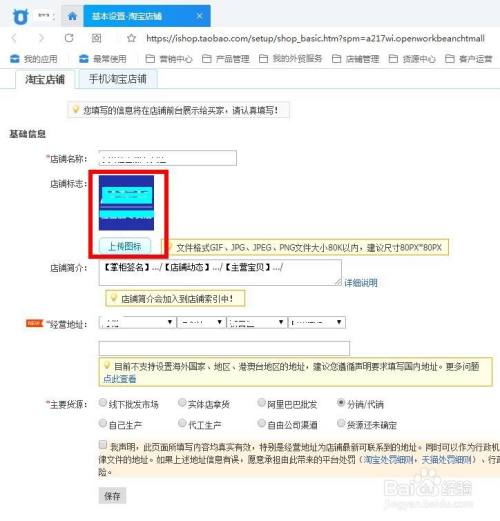Click the 店铺名称 input field
This screenshot has height=521, width=500.
tap(168, 158)
